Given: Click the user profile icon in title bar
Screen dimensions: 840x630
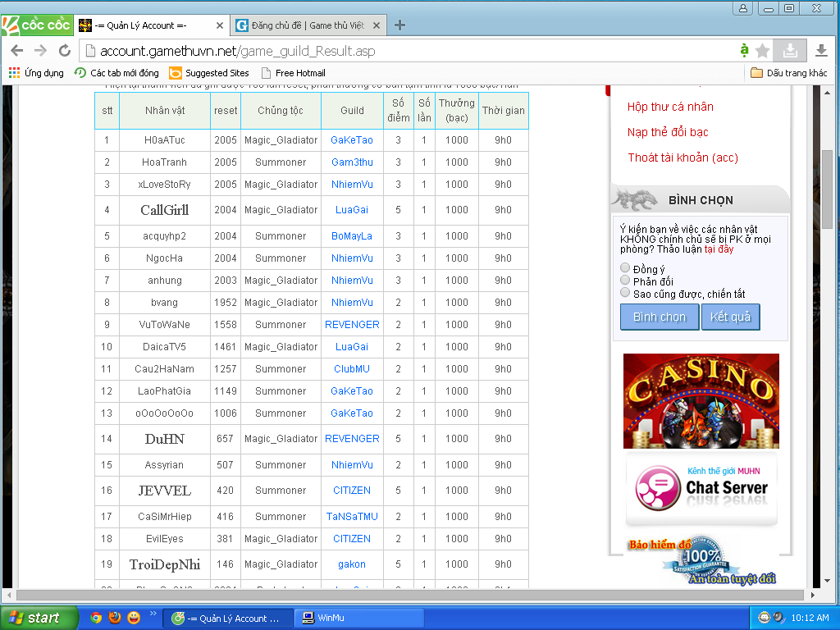Looking at the screenshot, I should point(743,8).
